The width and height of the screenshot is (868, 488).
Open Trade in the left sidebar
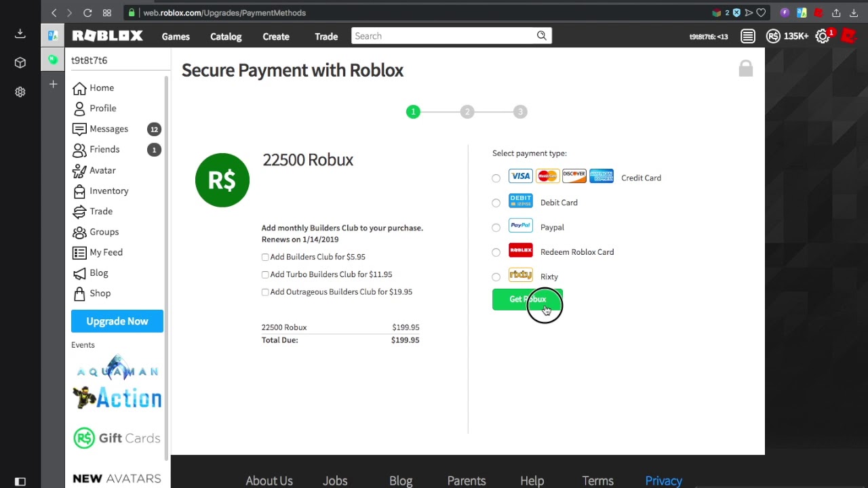coord(101,211)
